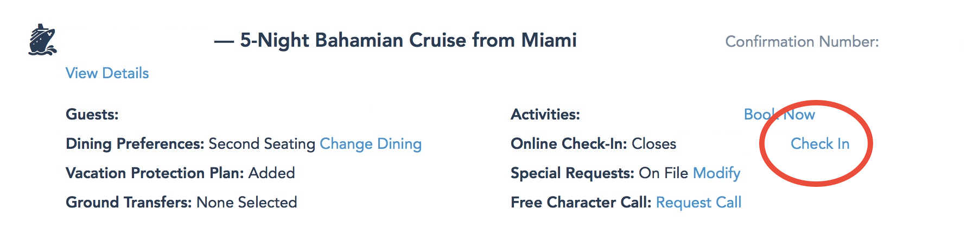Select the Guests label
Viewport: 980px width, 239px height.
92,115
